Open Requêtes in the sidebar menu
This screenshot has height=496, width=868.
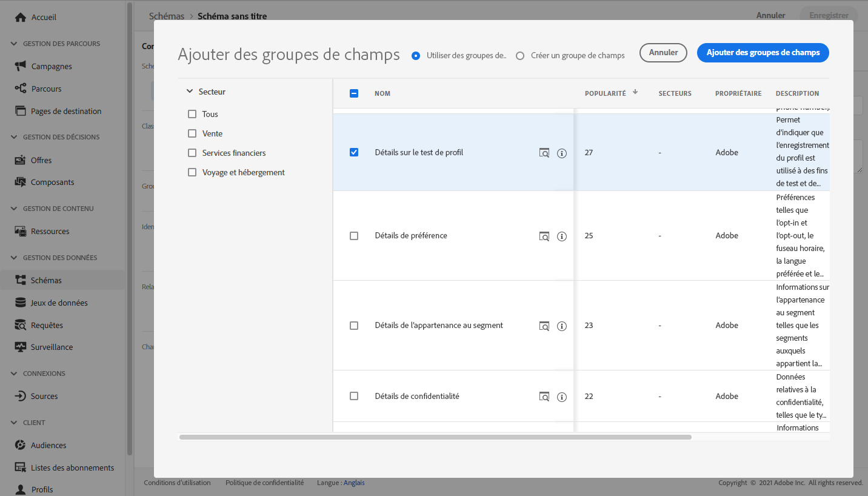click(47, 325)
